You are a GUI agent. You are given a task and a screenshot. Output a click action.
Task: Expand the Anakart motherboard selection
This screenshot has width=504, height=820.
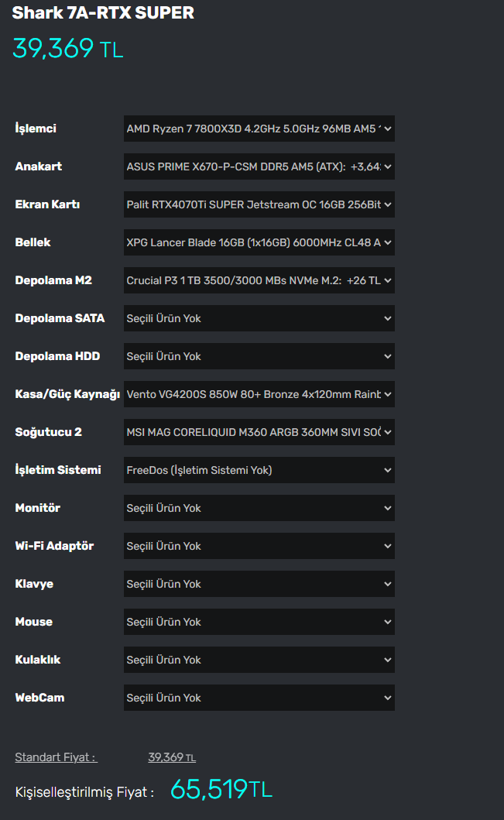(259, 166)
